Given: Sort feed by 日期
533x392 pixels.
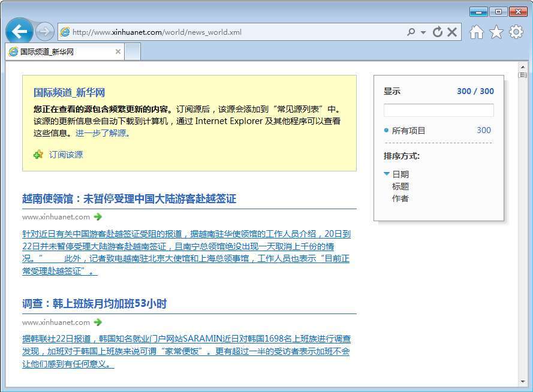Looking at the screenshot, I should 400,174.
